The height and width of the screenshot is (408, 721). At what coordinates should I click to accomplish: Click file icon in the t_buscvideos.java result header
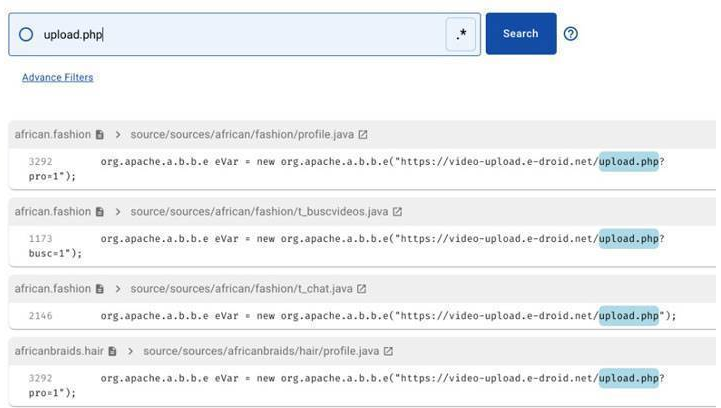pyautogui.click(x=100, y=212)
